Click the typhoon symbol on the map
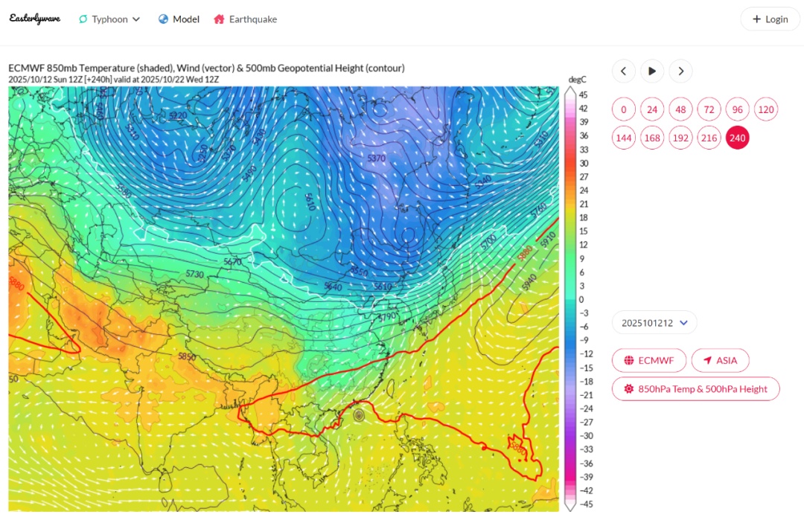 (359, 414)
